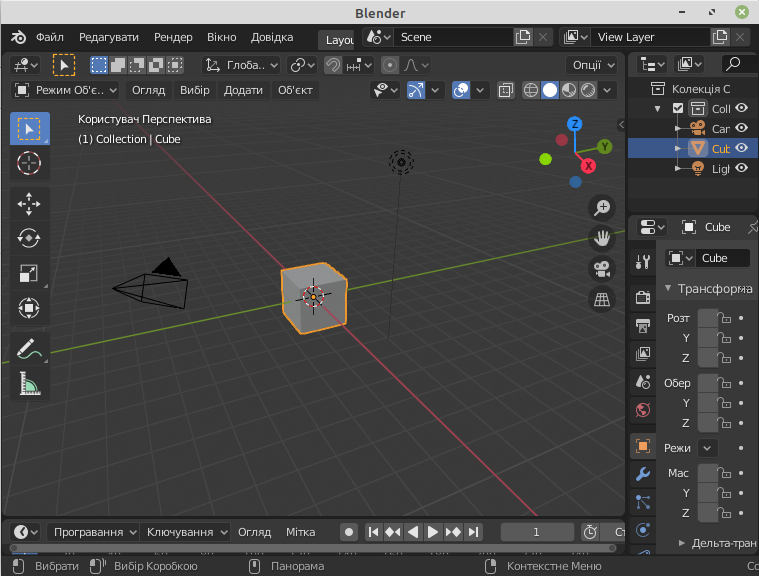The width and height of the screenshot is (759, 576).
Task: Toggle visibility eye of Light row
Action: point(742,167)
